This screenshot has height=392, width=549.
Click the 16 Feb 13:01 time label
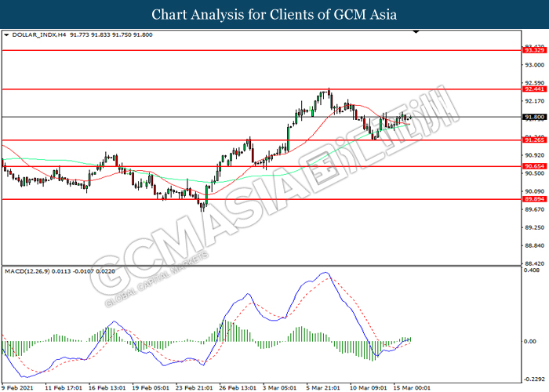pos(107,388)
